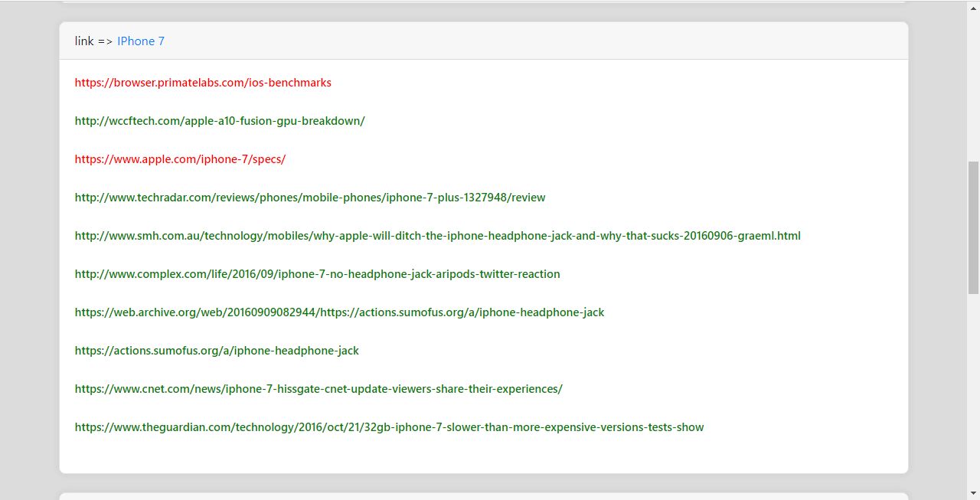Open the wccftech apple-a10-fusion-gpu-breakdown link
Screen dimensions: 980x500
coord(220,121)
